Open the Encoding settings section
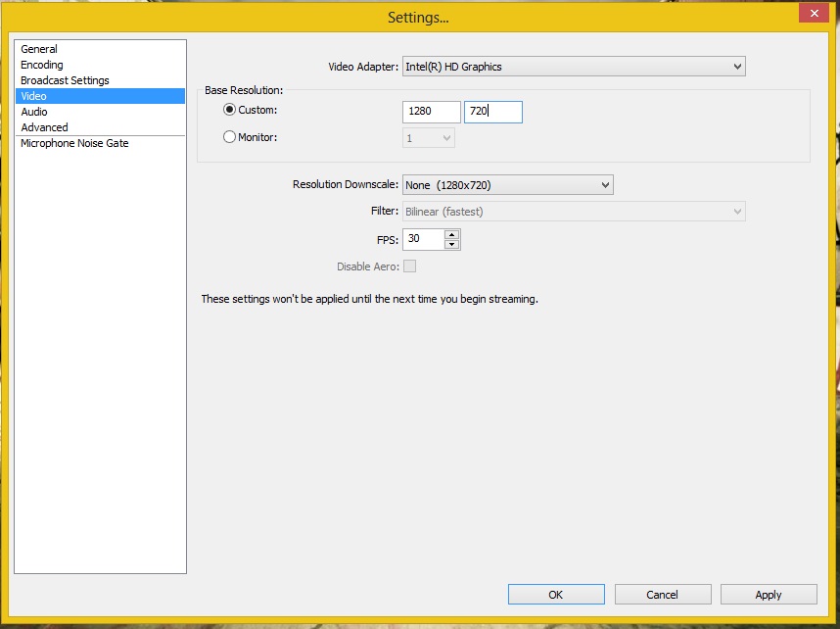The image size is (840, 629). tap(42, 65)
